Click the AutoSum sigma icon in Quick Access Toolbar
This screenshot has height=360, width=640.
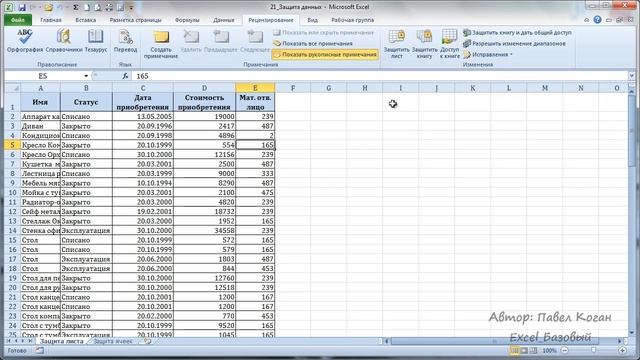tap(76, 7)
